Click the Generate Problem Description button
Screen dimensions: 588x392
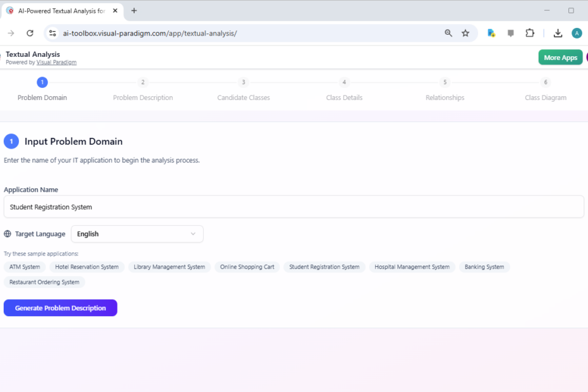click(60, 308)
